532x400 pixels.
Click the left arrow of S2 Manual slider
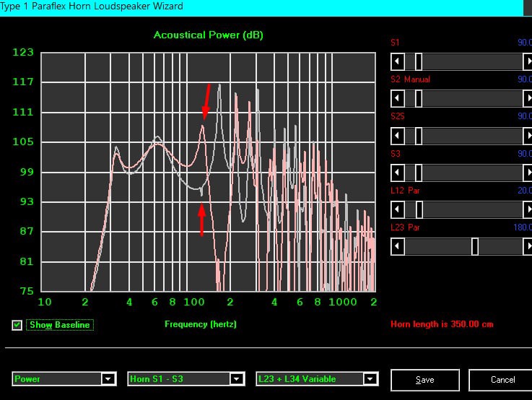(x=397, y=99)
